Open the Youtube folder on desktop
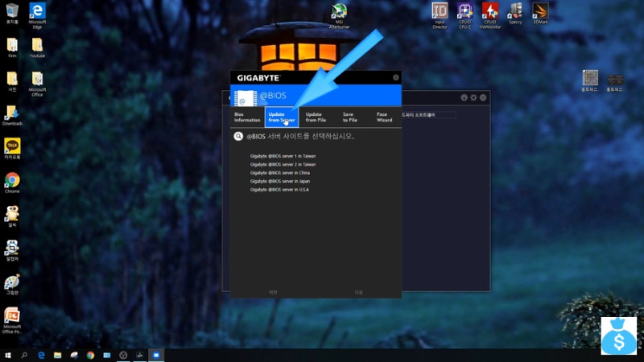The height and width of the screenshot is (362, 644). [37, 47]
